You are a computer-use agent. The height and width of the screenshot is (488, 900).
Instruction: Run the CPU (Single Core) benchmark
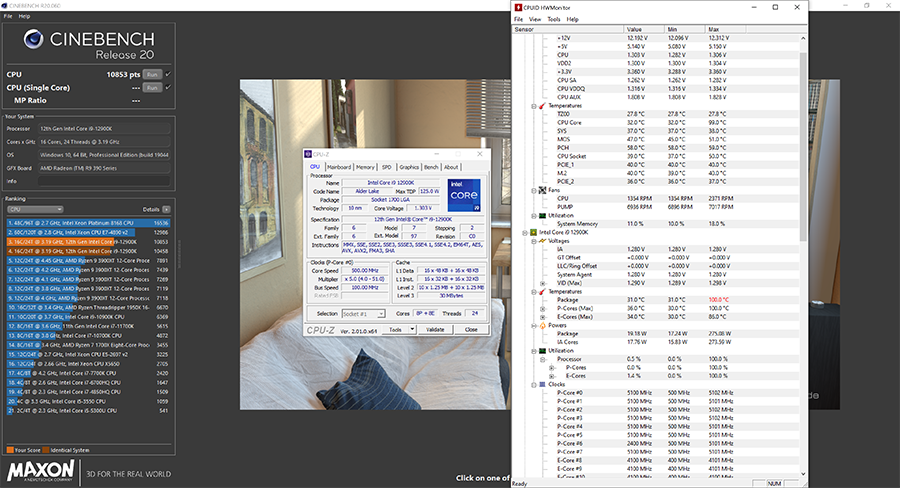pos(152,88)
